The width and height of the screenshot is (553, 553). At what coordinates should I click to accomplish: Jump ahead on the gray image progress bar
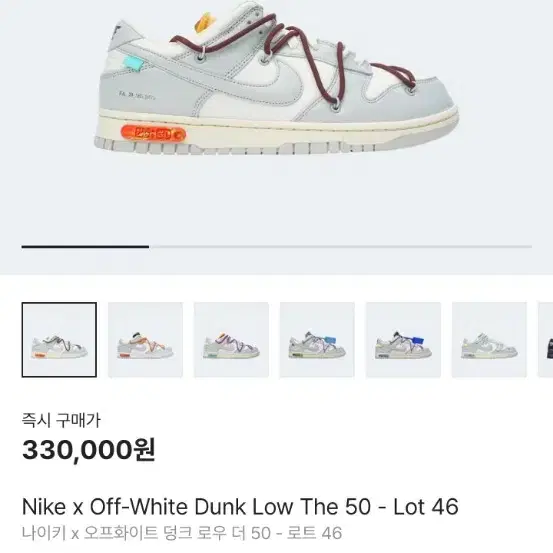point(341,247)
